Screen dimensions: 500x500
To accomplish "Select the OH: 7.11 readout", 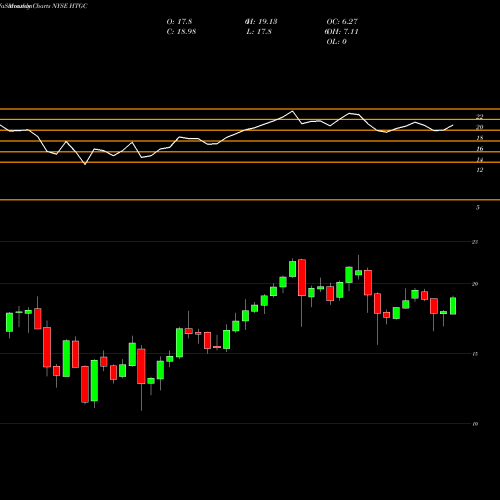I will [x=342, y=32].
